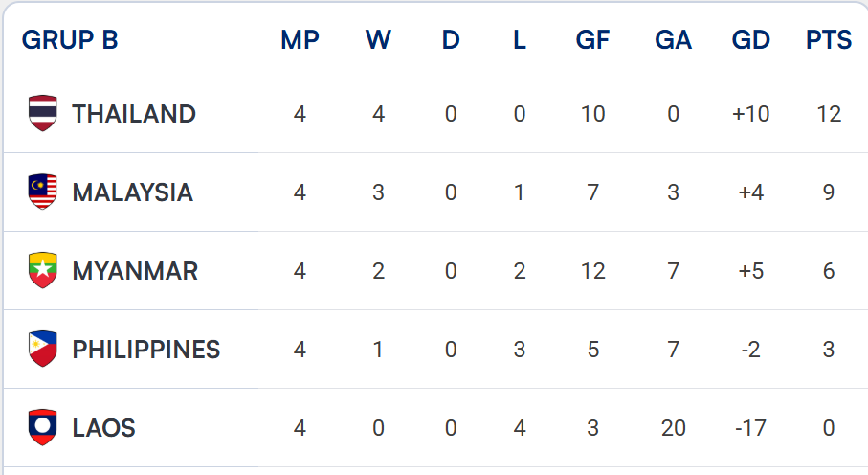
Task: Click the W column header
Action: [x=379, y=40]
